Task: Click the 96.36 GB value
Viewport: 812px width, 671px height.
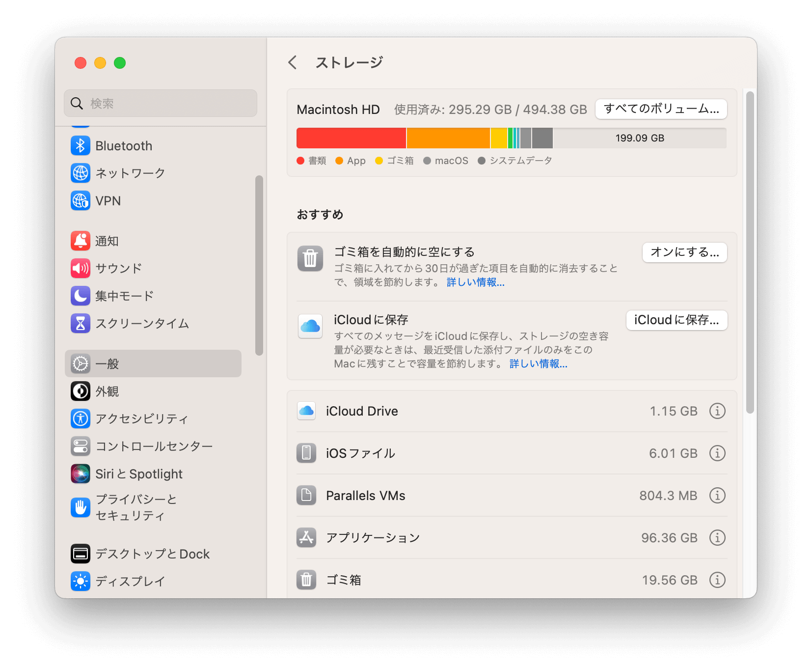Action: pyautogui.click(x=669, y=538)
